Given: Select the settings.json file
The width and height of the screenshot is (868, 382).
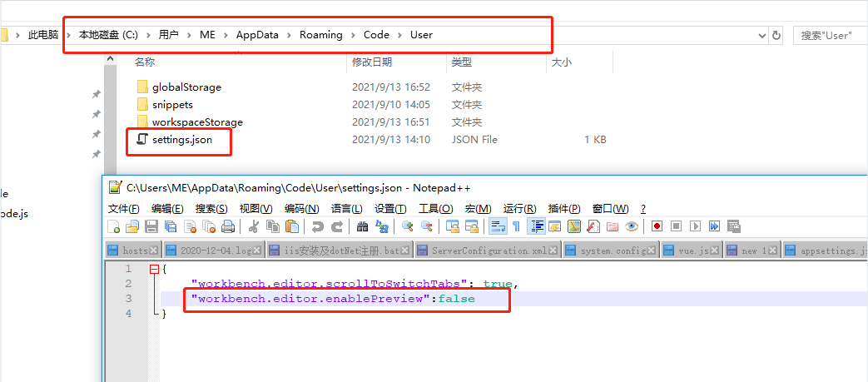Looking at the screenshot, I should pos(182,140).
